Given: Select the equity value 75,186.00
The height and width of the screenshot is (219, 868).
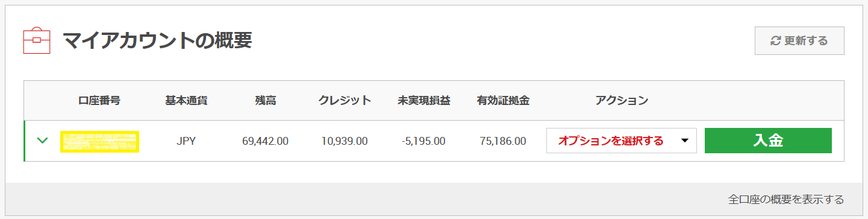Looking at the screenshot, I should pyautogui.click(x=503, y=141).
